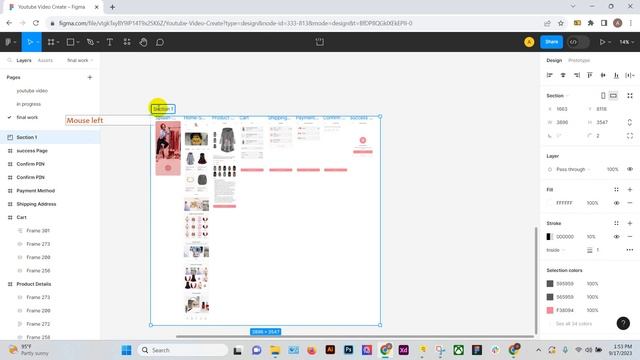Toggle layer visibility eye in Layer section
The image size is (640, 360).
coord(630,169)
